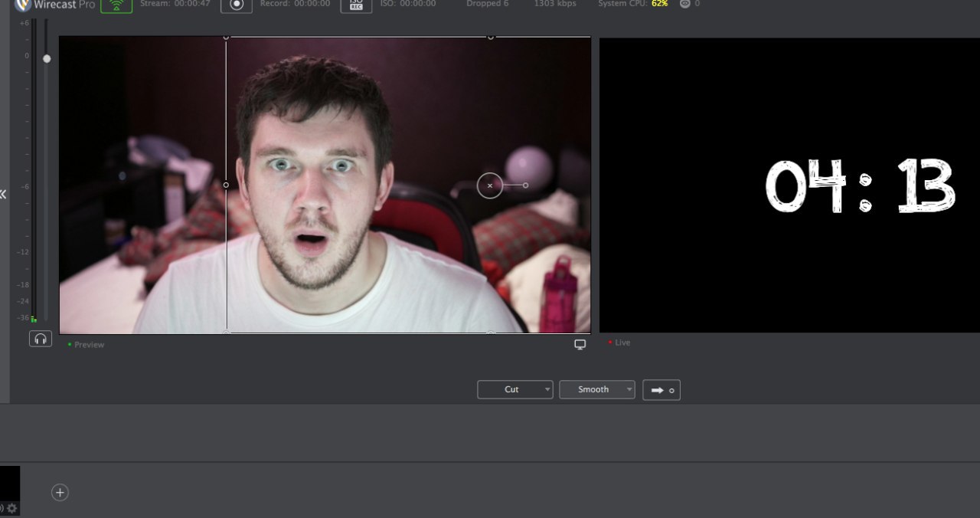980x518 pixels.
Task: Open layer settings gear icon
Action: 11,508
